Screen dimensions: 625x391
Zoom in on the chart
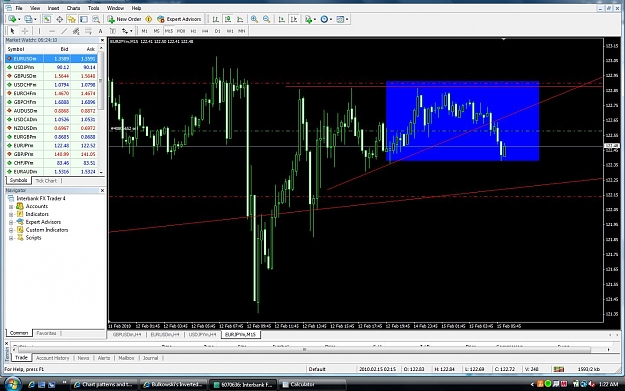(254, 19)
